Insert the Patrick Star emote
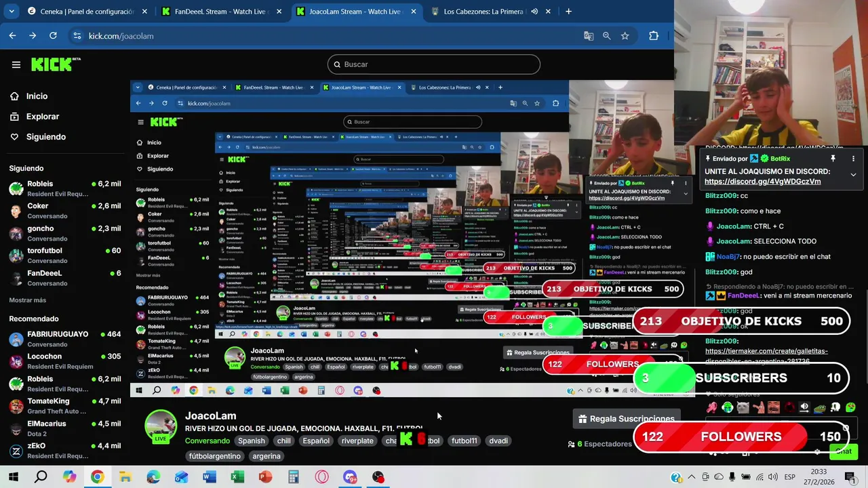Screen dimensions: 868x488 pyautogui.click(x=758, y=407)
